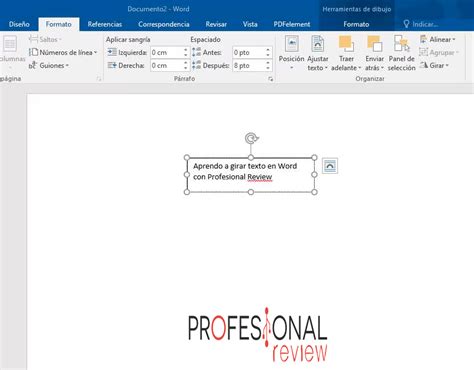This screenshot has width=474, height=370.
Task: Go to the Revisar tab
Action: click(x=216, y=24)
